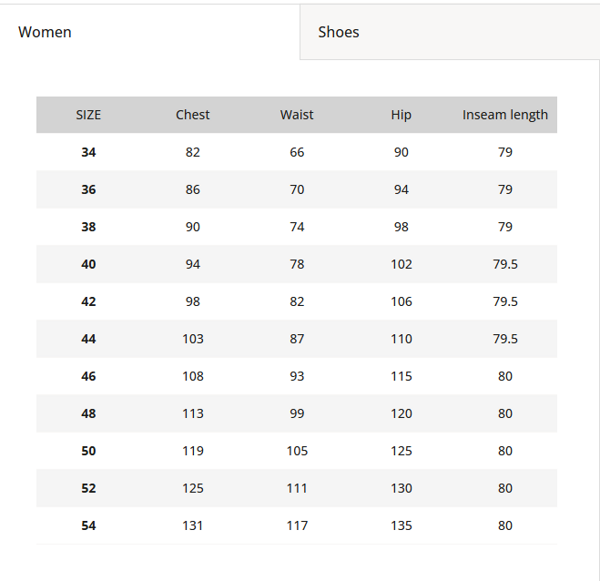Click chest value 98 in size 42 row
Screen dimensions: 600x581
point(192,302)
